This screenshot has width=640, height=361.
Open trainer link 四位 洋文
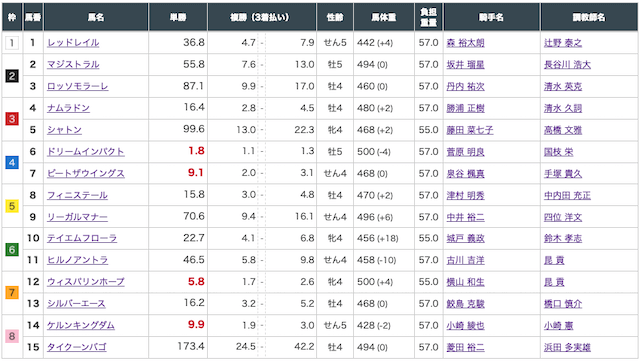[x=563, y=217]
